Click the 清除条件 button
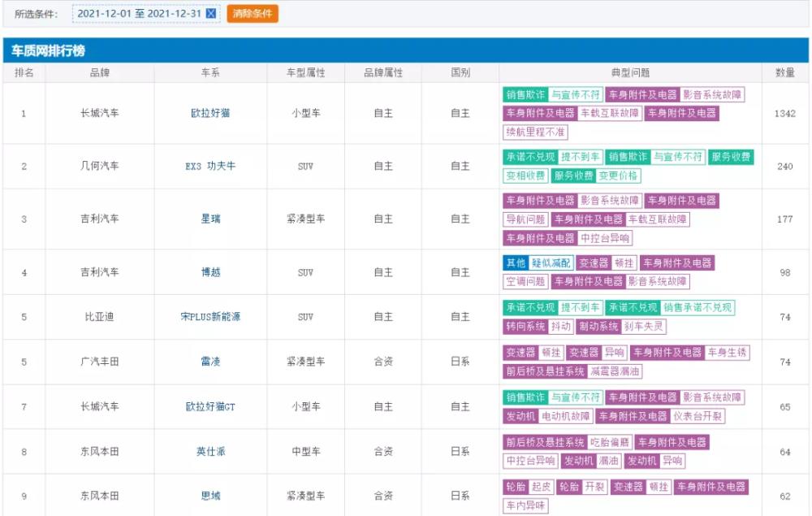Screen dimensions: 812x516 253,14
